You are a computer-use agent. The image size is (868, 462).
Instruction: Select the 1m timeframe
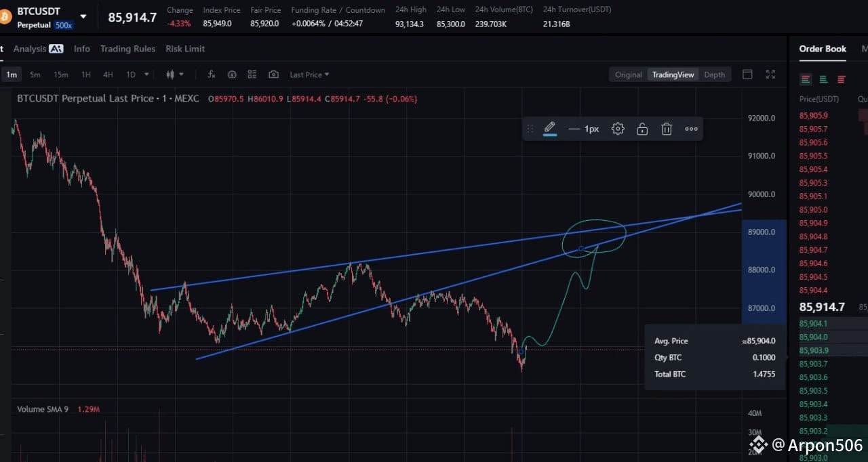point(12,75)
